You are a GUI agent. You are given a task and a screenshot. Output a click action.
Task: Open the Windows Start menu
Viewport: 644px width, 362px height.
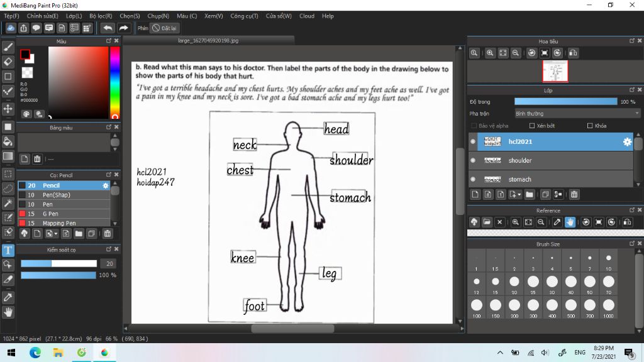pyautogui.click(x=11, y=353)
